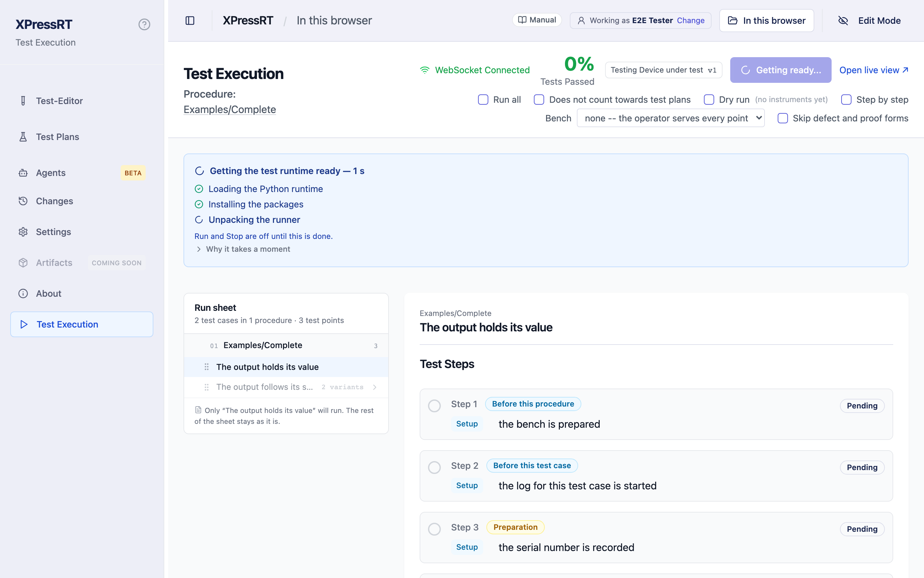Open the About page
The height and width of the screenshot is (578, 924).
coord(82,293)
